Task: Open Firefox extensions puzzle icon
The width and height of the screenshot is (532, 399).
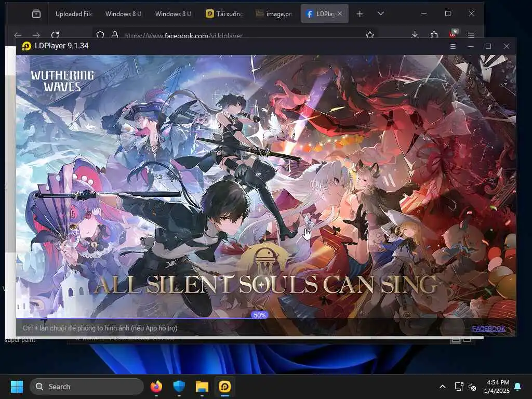Action: (x=434, y=35)
